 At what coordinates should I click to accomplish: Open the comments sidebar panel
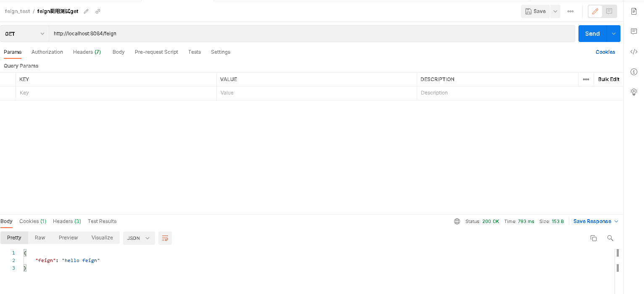click(634, 31)
